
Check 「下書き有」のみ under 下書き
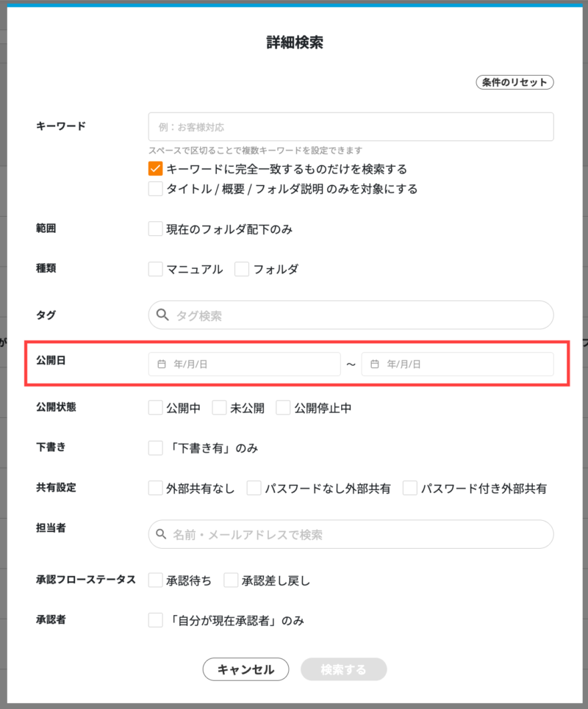tap(154, 447)
